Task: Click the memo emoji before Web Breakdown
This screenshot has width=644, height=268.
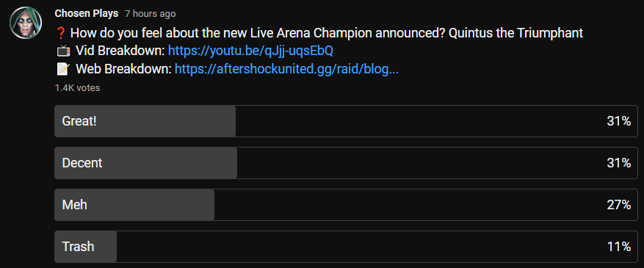Action: point(63,69)
